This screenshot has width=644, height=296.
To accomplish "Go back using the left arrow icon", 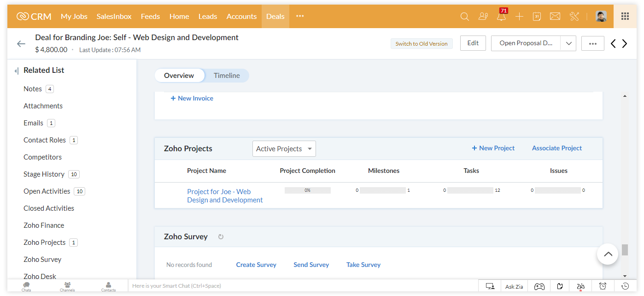I will tap(21, 44).
